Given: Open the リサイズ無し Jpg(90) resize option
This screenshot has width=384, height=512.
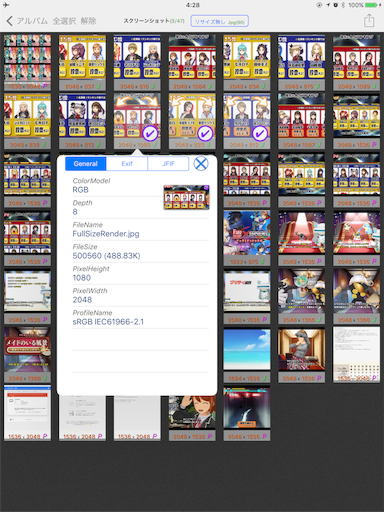Looking at the screenshot, I should [220, 21].
